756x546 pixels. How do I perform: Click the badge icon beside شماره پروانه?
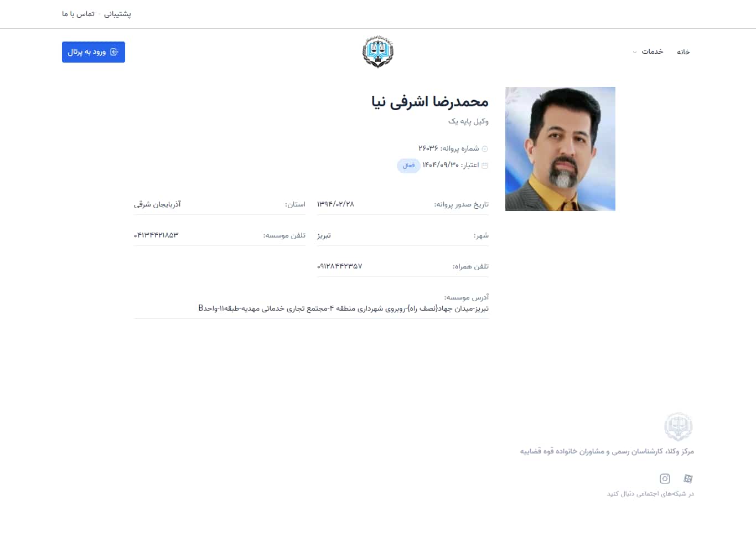[x=484, y=148]
